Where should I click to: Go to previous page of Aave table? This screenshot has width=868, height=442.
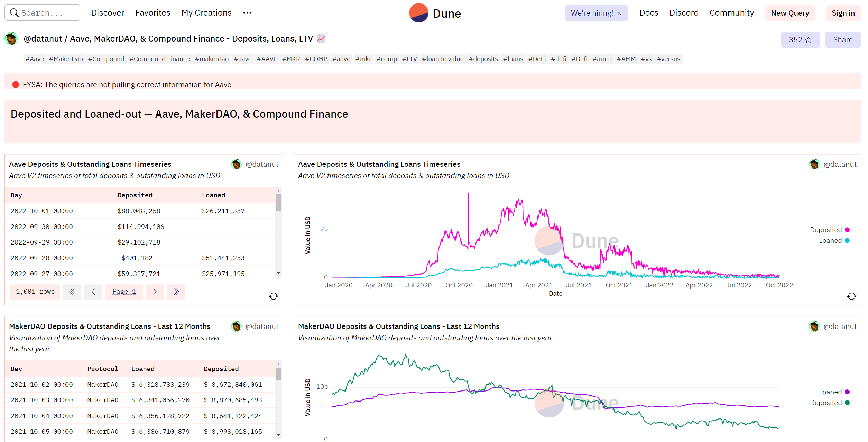click(93, 292)
